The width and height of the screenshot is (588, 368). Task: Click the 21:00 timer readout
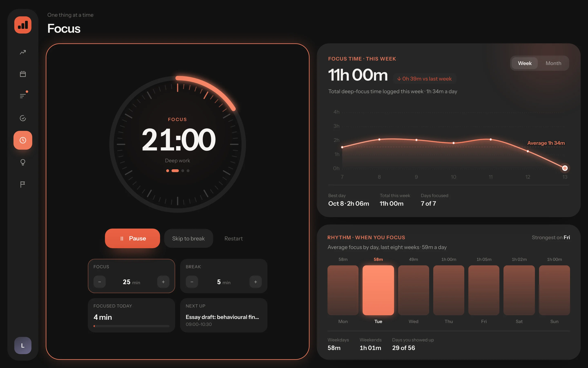pyautogui.click(x=178, y=140)
